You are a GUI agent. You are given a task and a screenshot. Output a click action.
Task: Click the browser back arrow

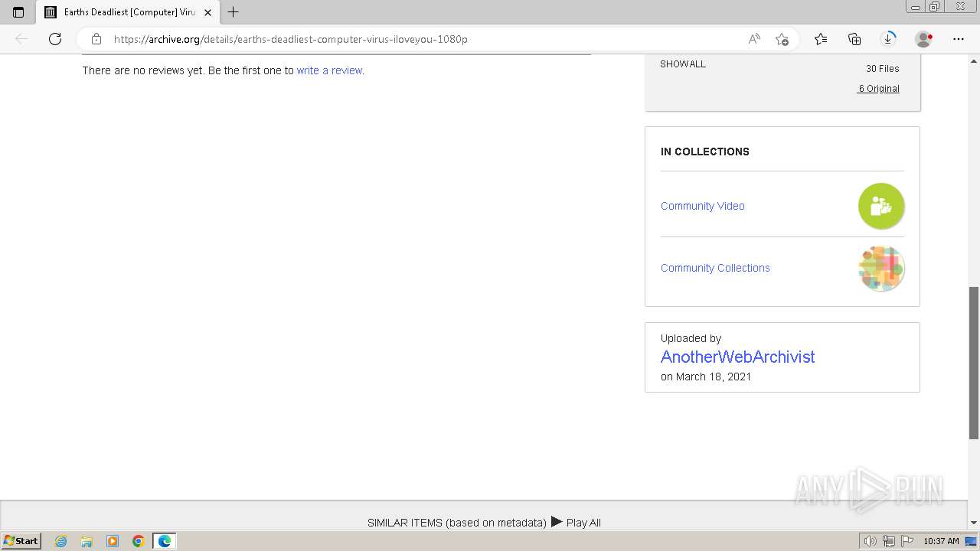(x=21, y=39)
